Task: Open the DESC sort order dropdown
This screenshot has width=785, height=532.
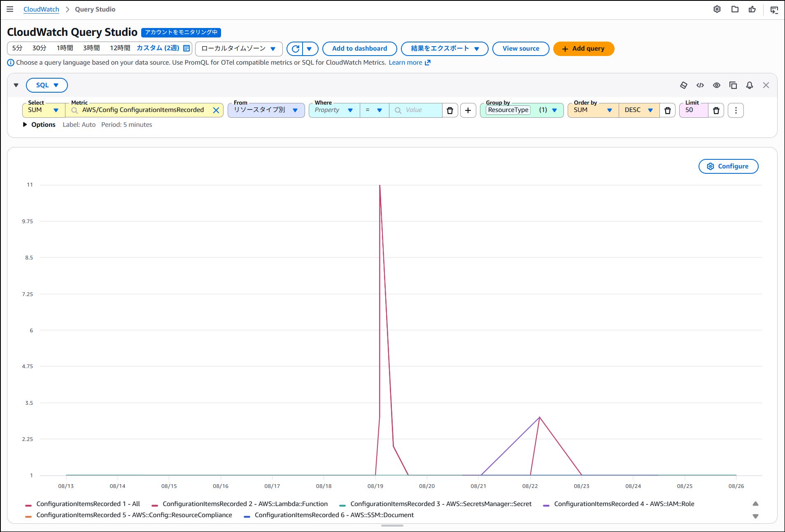Action: coord(639,110)
